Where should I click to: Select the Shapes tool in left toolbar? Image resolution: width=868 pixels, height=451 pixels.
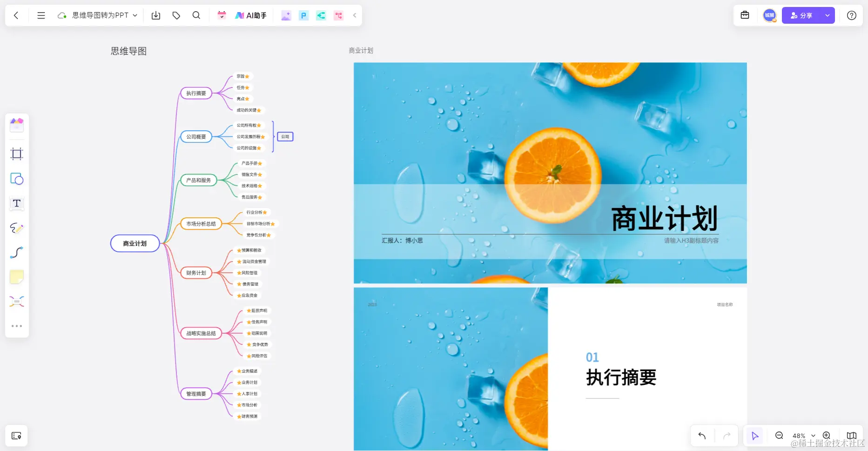tap(17, 179)
